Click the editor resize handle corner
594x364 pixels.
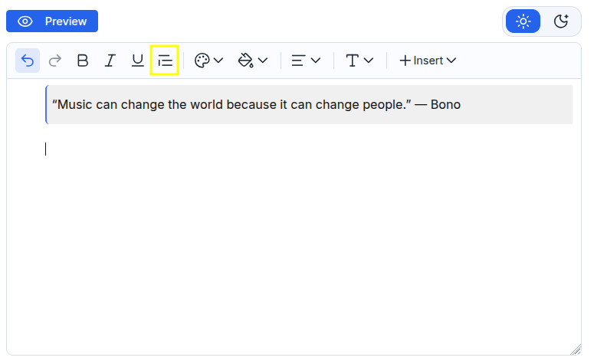coord(576,349)
